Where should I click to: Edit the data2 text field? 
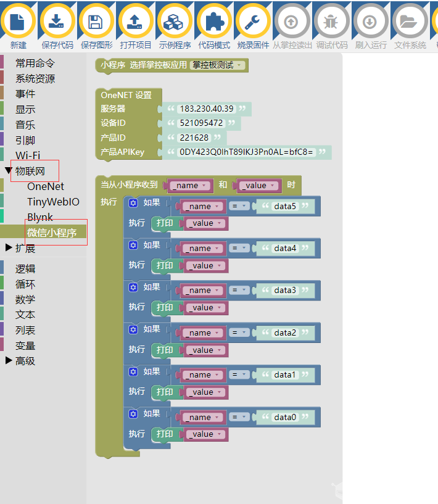(285, 333)
